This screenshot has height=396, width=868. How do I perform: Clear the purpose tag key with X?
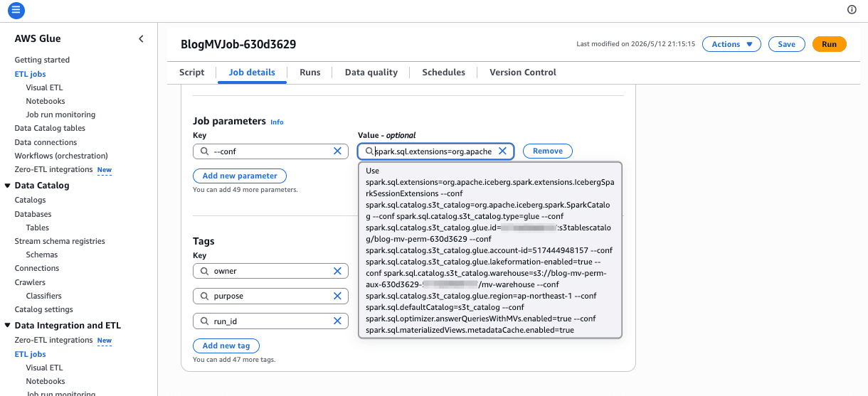tap(338, 296)
